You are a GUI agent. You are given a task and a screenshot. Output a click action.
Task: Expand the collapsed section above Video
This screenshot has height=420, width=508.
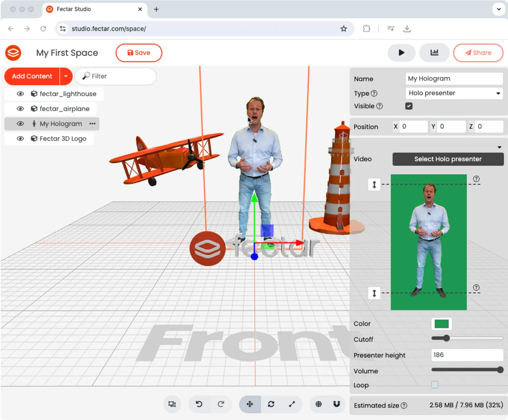point(499,147)
